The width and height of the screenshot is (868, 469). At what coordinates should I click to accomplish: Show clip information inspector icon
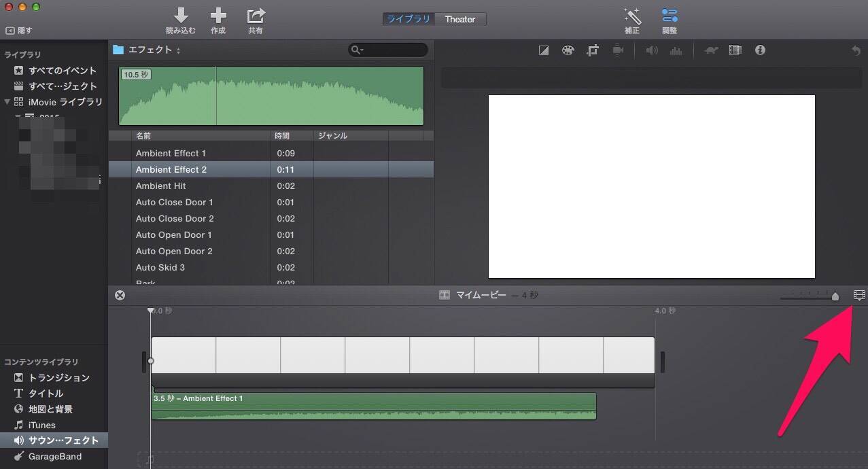pyautogui.click(x=760, y=50)
